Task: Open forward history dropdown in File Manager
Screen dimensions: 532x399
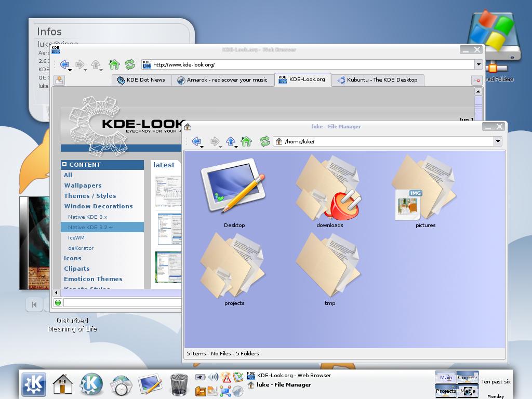Action: (x=220, y=147)
